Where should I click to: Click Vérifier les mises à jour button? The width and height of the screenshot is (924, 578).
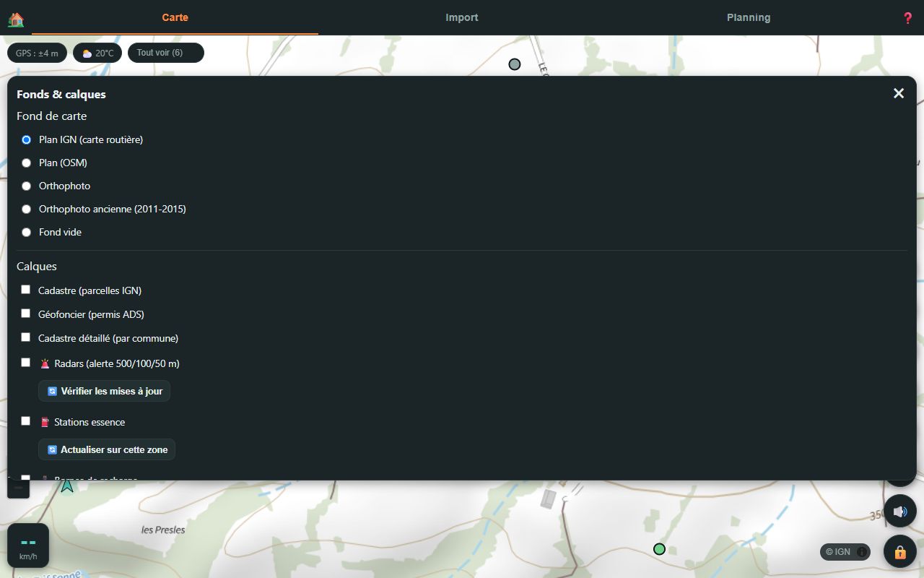pyautogui.click(x=105, y=391)
